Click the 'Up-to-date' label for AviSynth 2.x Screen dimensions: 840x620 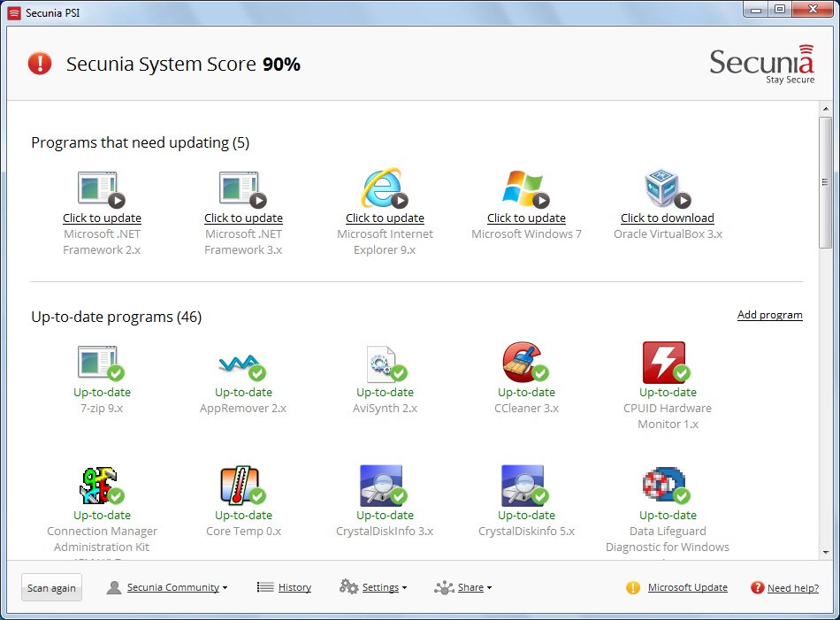[x=385, y=393]
